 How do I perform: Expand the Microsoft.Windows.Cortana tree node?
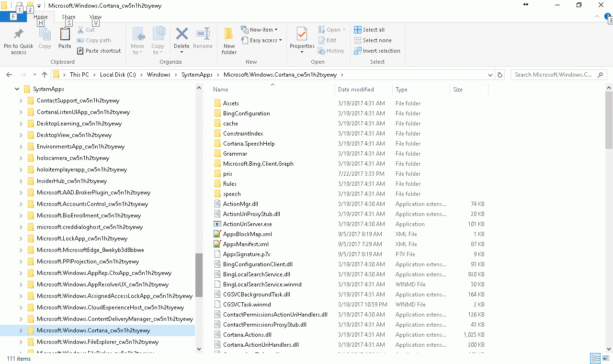[21, 330]
